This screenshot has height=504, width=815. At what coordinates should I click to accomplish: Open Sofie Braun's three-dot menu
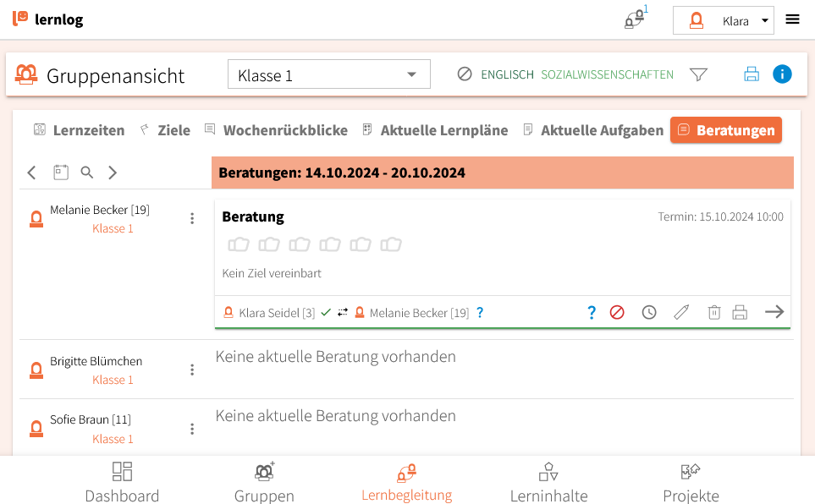(192, 430)
